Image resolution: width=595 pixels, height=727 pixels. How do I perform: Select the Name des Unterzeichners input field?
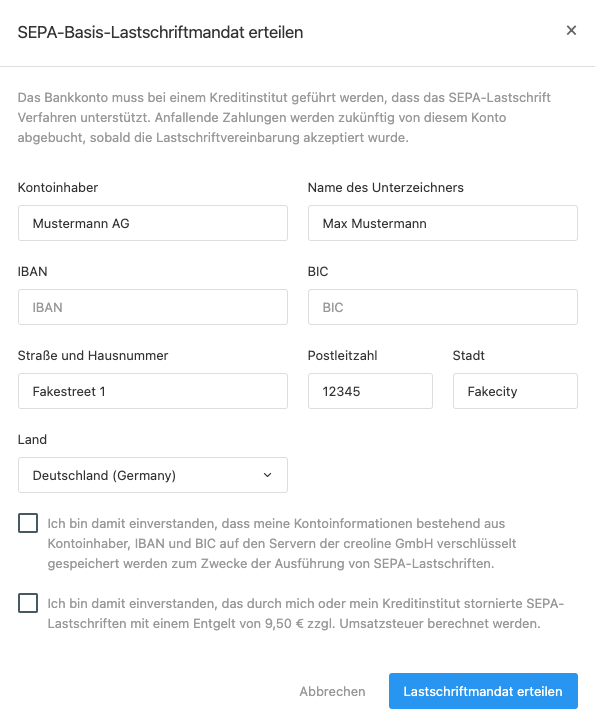click(x=442, y=223)
